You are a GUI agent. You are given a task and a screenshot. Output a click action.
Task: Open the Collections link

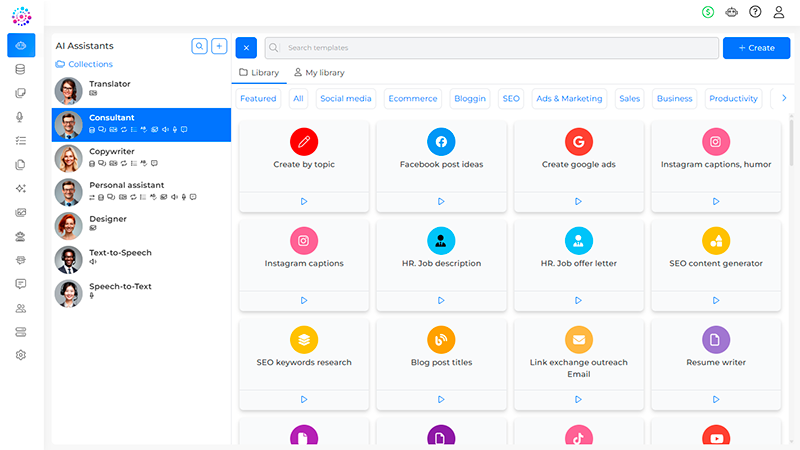coord(84,64)
